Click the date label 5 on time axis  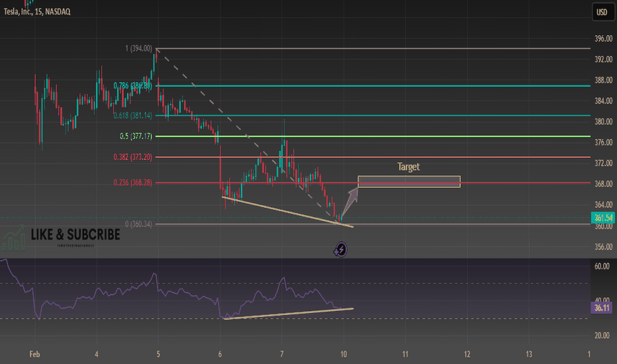pyautogui.click(x=158, y=354)
